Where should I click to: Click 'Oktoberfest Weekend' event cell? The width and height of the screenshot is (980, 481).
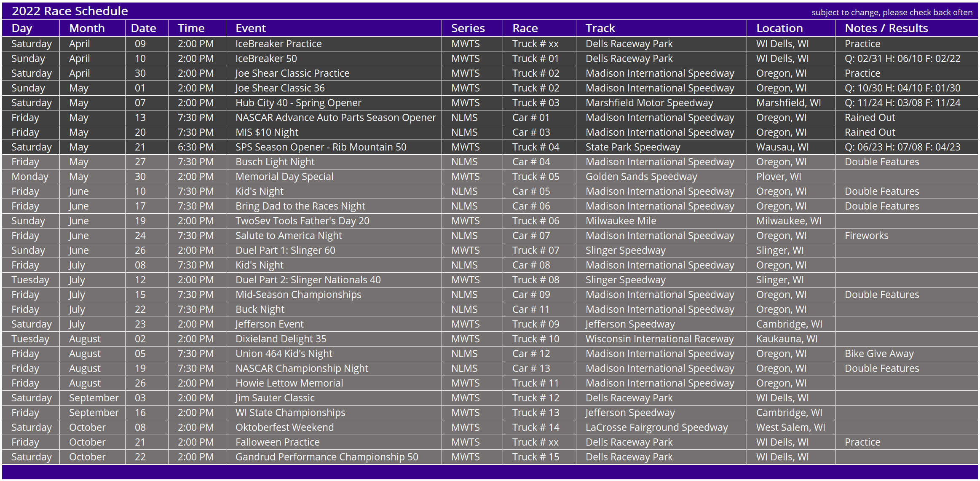click(285, 427)
